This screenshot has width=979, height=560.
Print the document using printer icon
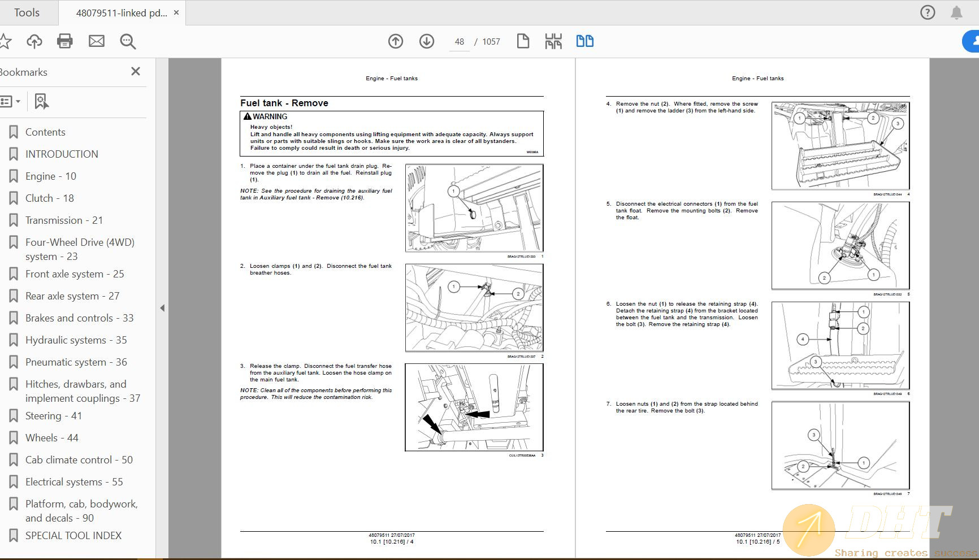[65, 41]
